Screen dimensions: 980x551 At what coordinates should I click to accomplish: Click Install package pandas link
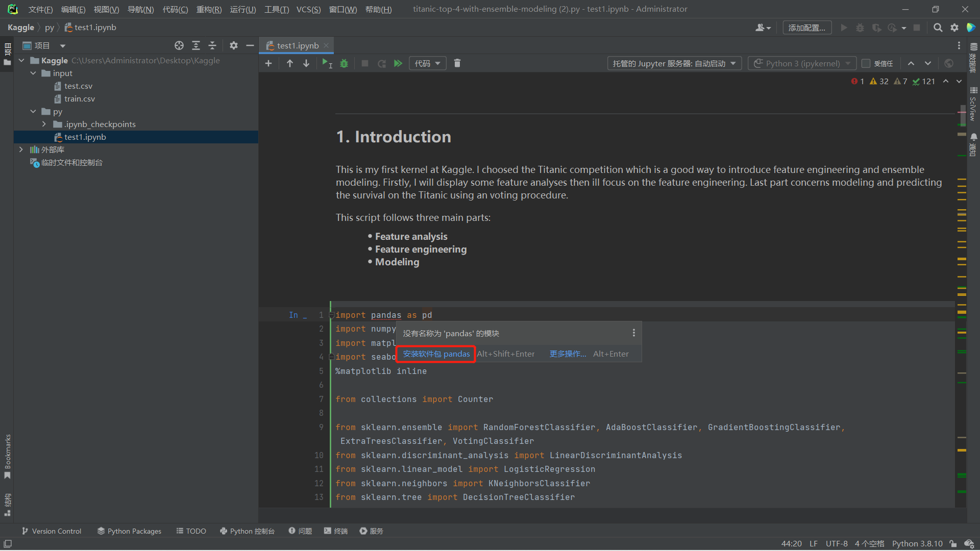(436, 354)
